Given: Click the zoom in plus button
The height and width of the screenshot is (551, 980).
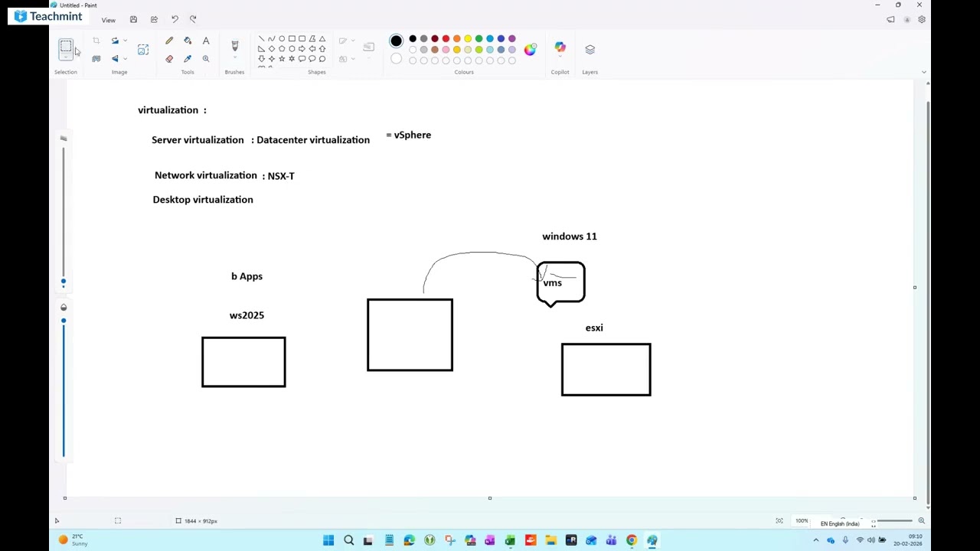Looking at the screenshot, I should 921,521.
